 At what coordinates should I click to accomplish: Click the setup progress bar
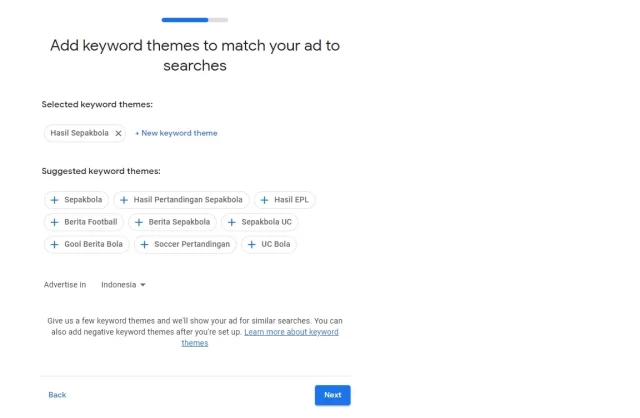(194, 19)
